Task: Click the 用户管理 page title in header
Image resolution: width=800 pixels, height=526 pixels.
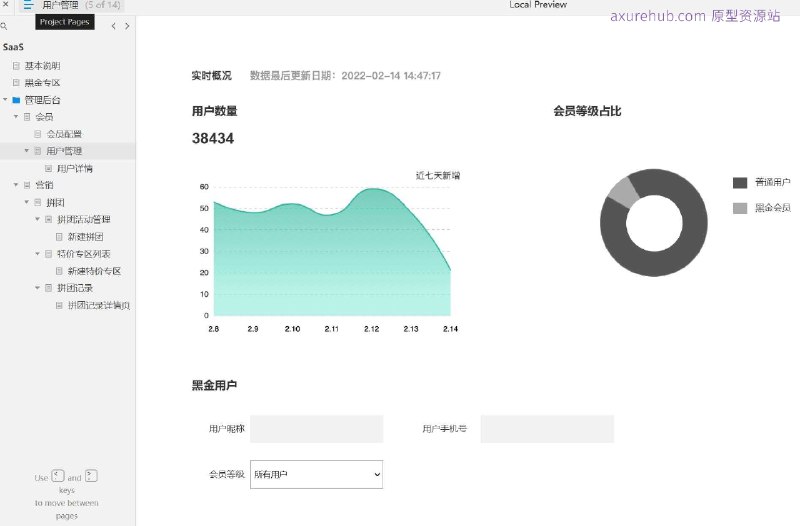Action: 60,5
